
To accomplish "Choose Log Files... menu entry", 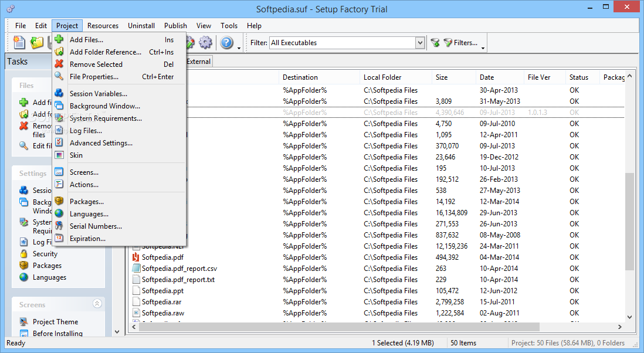I will pos(119,131).
